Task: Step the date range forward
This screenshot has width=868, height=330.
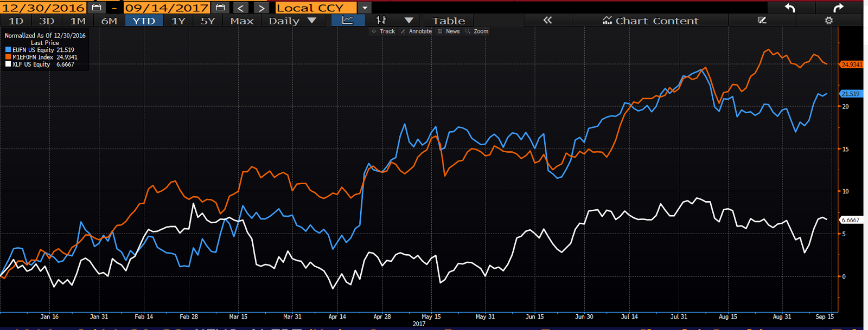Action: [261, 8]
